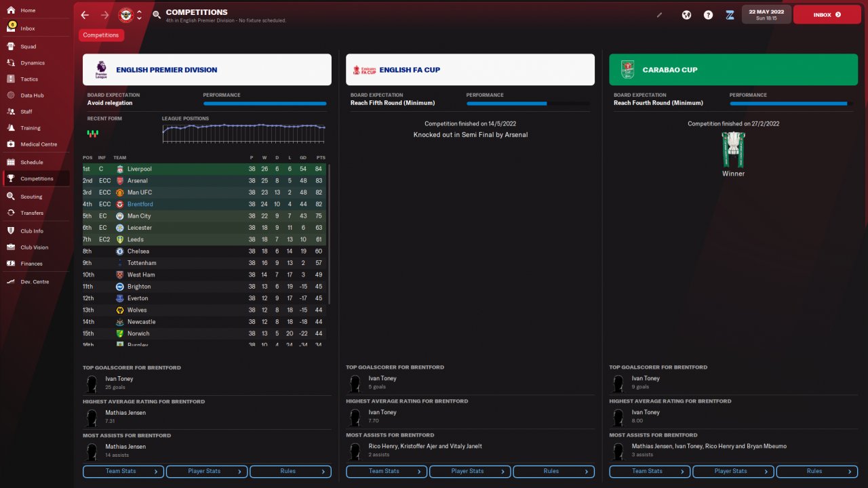
Task: Select Competitions in the sidebar
Action: click(35, 179)
